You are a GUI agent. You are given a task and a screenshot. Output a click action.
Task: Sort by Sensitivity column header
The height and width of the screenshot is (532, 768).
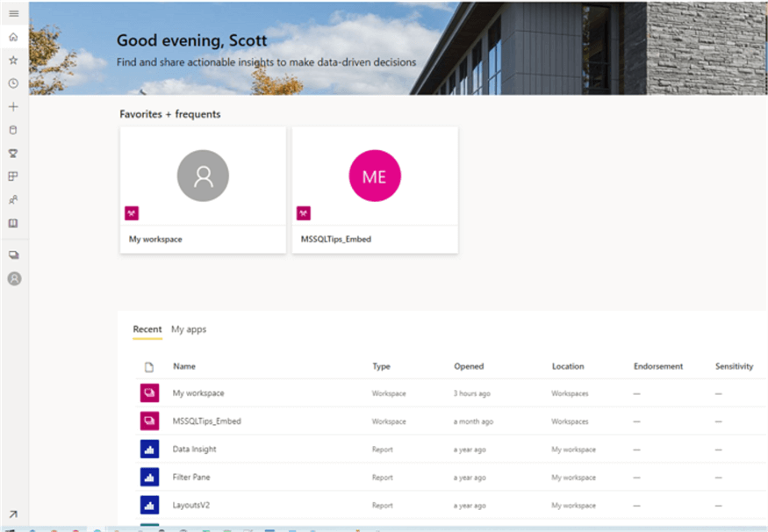pyautogui.click(x=734, y=366)
